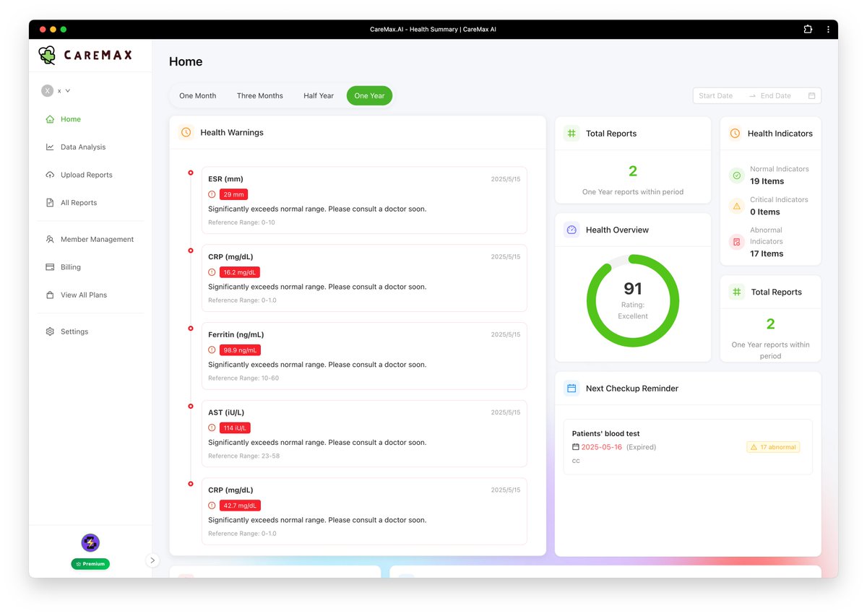Click the 0 Items critical count
Image resolution: width=867 pixels, height=616 pixels.
[765, 212]
